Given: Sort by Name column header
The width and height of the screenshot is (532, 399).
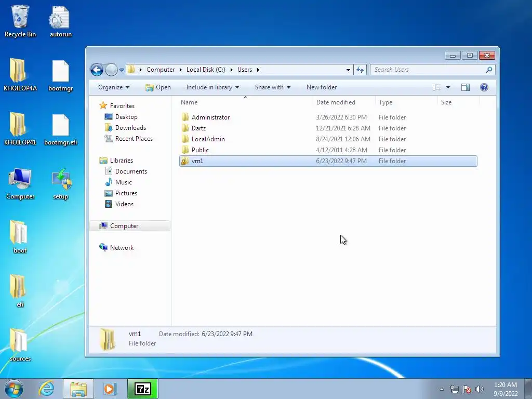Looking at the screenshot, I should pyautogui.click(x=245, y=102).
